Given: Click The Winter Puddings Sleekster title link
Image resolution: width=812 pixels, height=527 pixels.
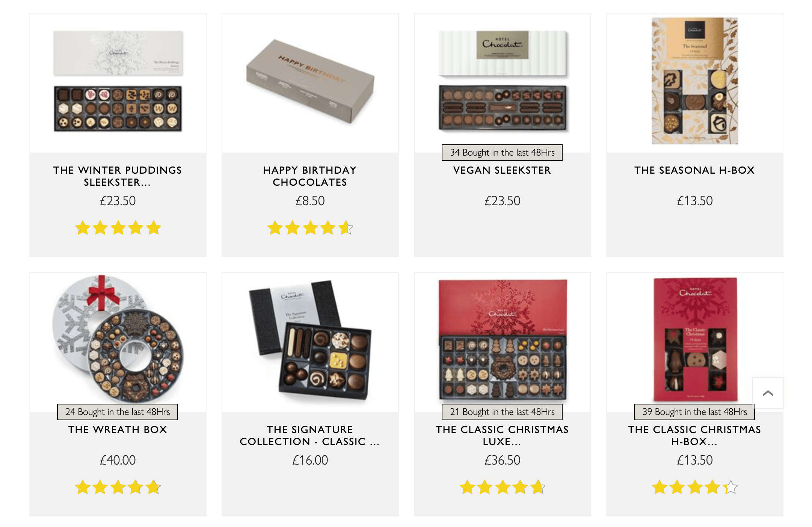Looking at the screenshot, I should [118, 176].
